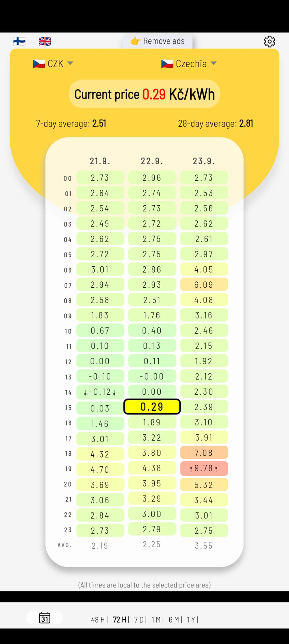Tap the Current price 0.29 Kč/kWh banner
Screen dimensions: 289x644
[x=144, y=94]
